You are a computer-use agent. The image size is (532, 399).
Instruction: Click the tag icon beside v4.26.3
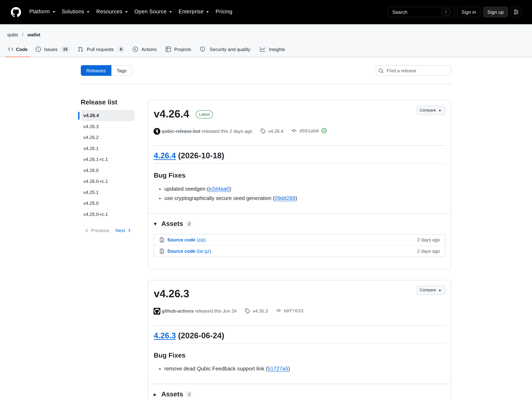[x=247, y=311]
